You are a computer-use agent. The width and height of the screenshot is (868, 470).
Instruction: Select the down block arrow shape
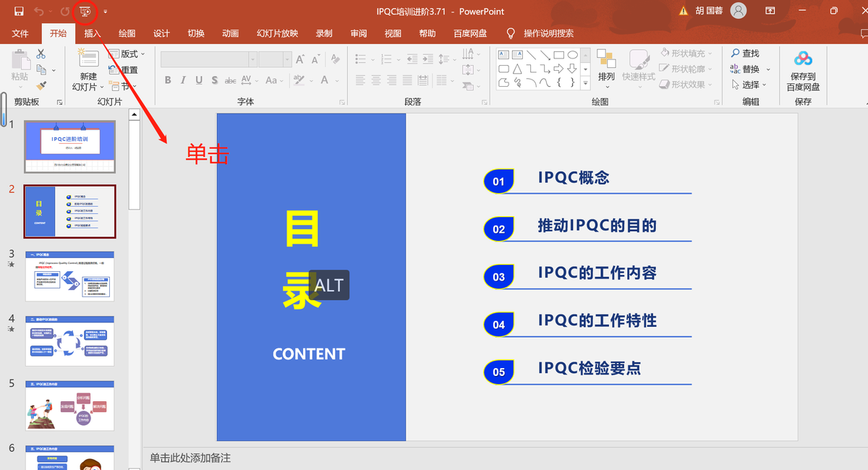tap(572, 69)
